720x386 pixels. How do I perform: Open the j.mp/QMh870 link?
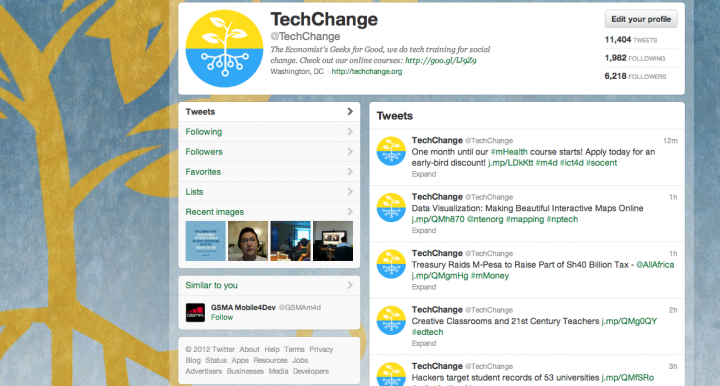[438, 219]
